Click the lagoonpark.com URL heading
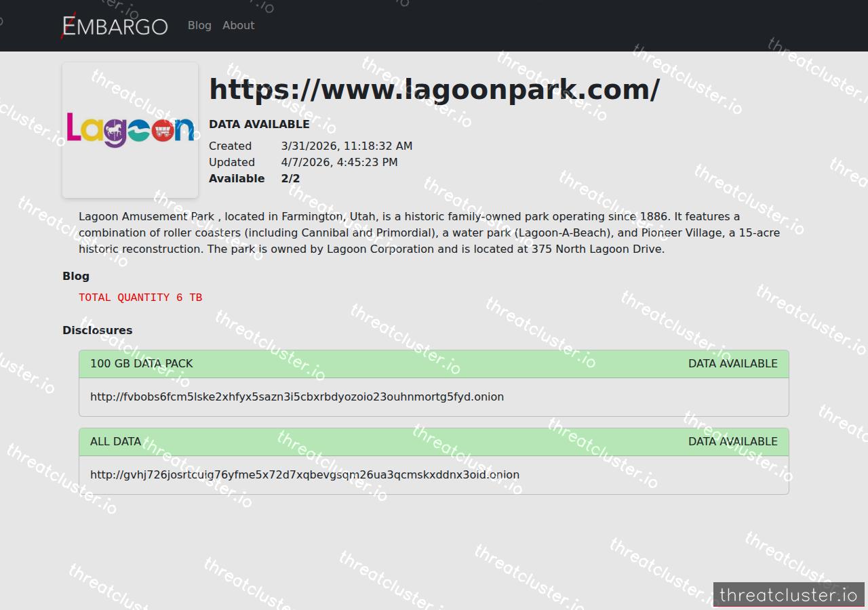Screen dimensions: 868x610 point(434,89)
